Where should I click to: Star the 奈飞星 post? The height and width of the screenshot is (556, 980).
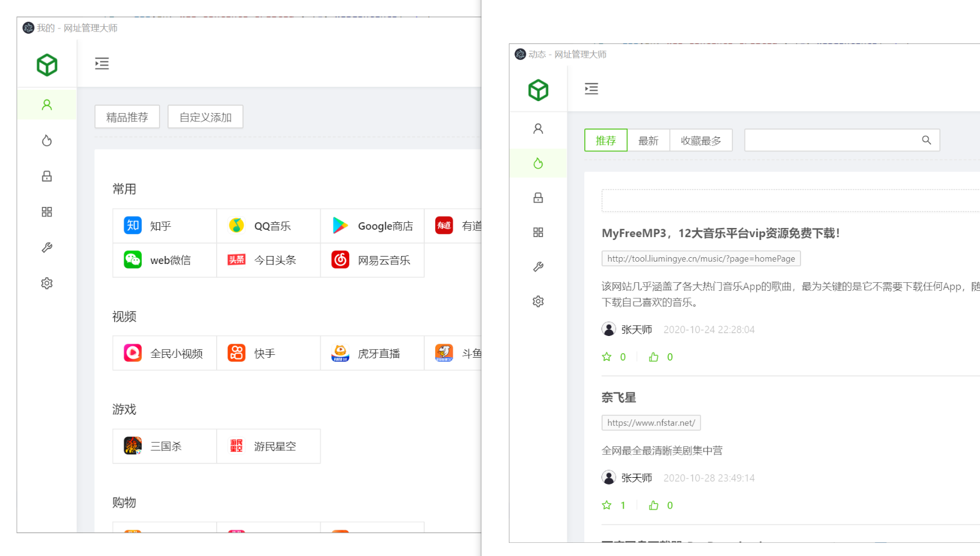click(607, 505)
